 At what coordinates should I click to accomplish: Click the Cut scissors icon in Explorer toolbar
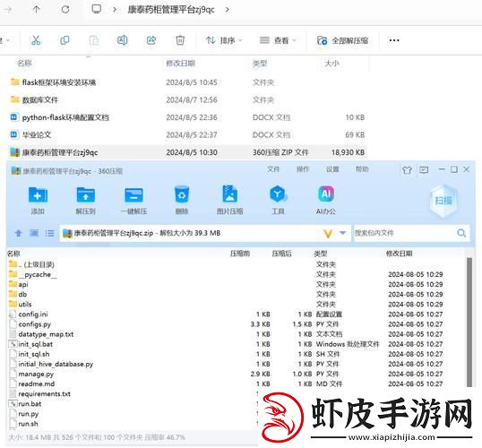[x=36, y=40]
